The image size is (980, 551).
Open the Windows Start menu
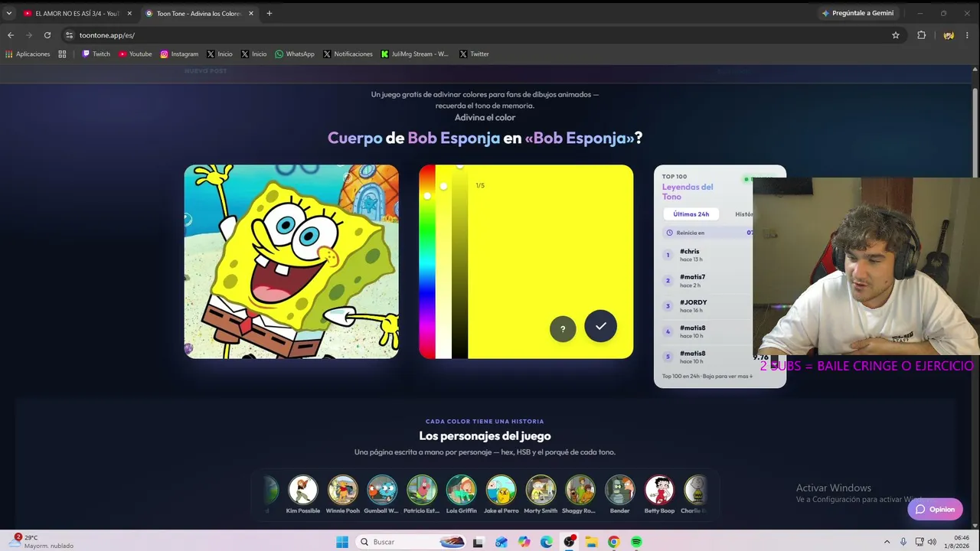342,542
